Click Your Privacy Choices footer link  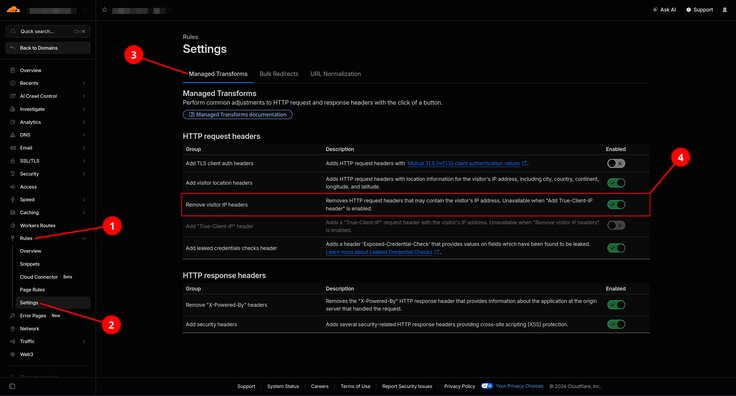coord(519,386)
